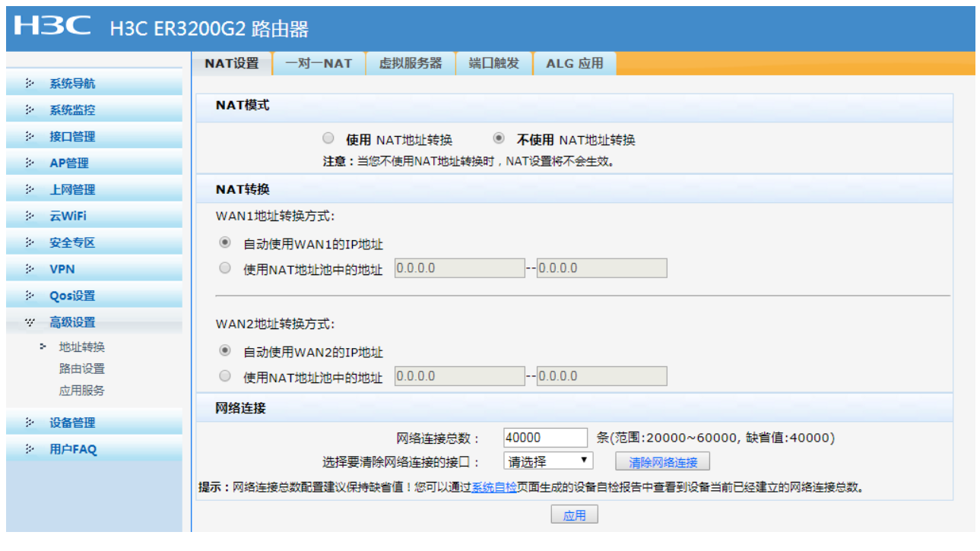Switch to the NAT设置 tab
980x551 pixels.
[232, 64]
